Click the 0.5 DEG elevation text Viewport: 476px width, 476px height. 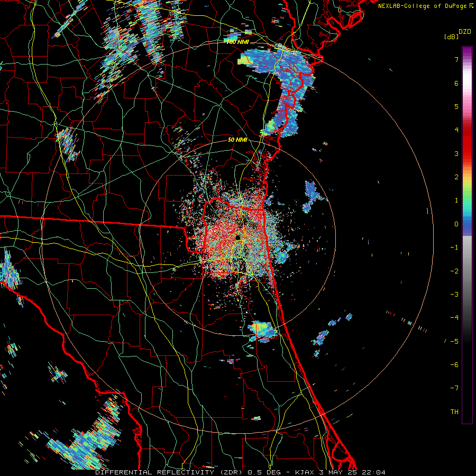click(x=265, y=472)
